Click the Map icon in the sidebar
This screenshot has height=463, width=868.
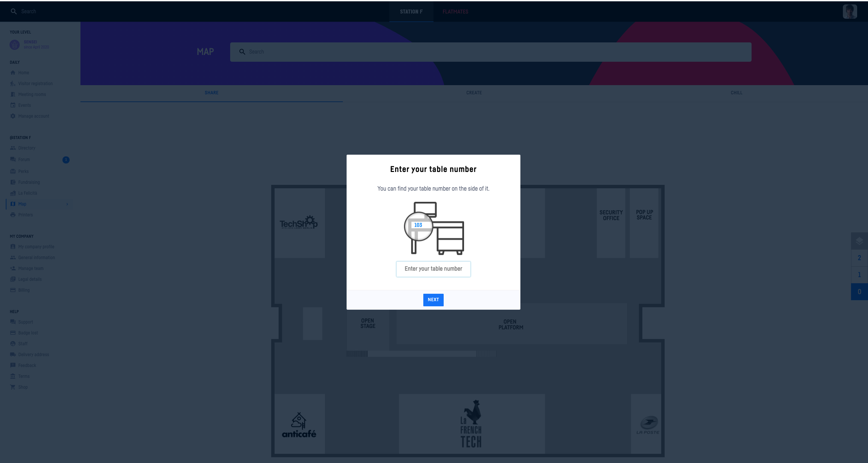pos(13,204)
